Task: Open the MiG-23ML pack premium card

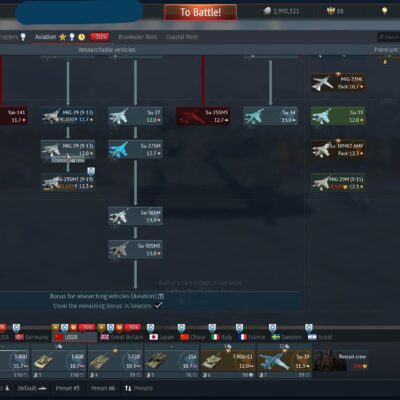Action: (338, 83)
